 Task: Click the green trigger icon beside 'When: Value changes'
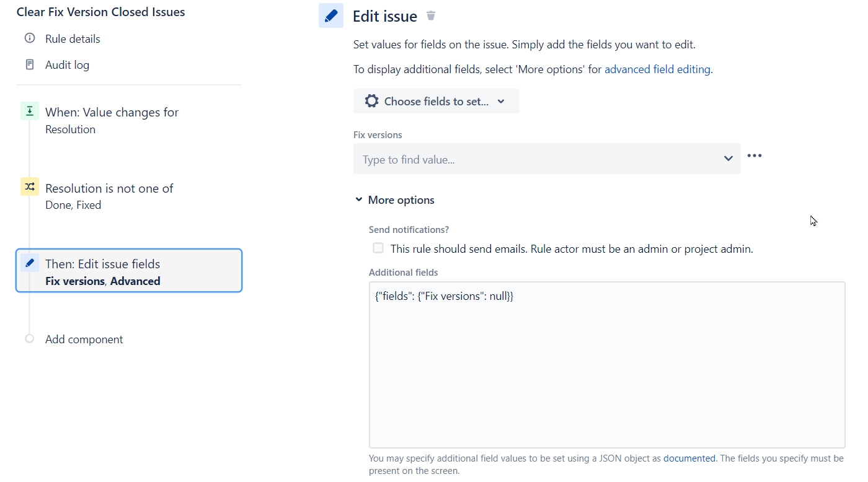pos(30,111)
